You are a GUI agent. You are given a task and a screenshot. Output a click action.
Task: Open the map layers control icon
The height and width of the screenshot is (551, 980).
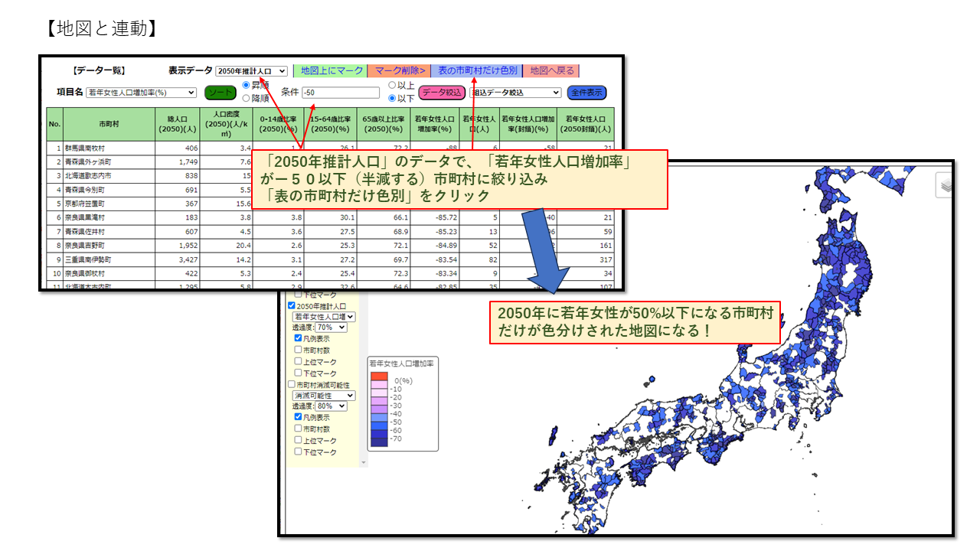coord(946,185)
